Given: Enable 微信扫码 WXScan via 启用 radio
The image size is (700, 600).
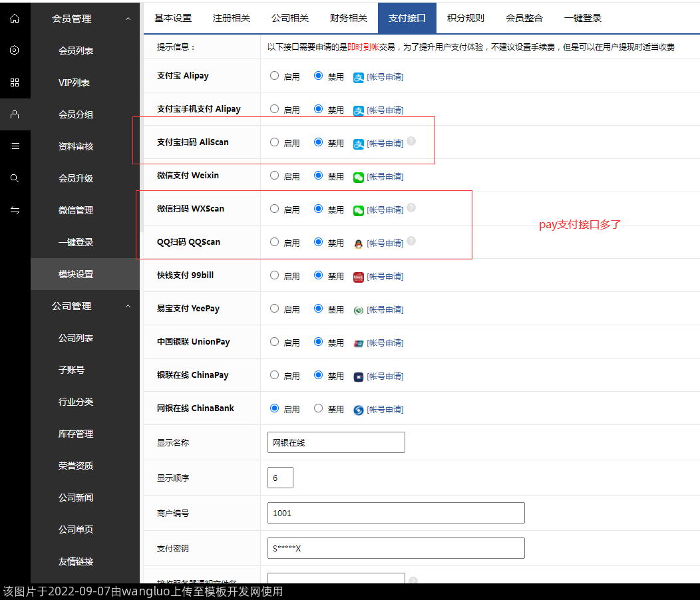Looking at the screenshot, I should click(274, 209).
